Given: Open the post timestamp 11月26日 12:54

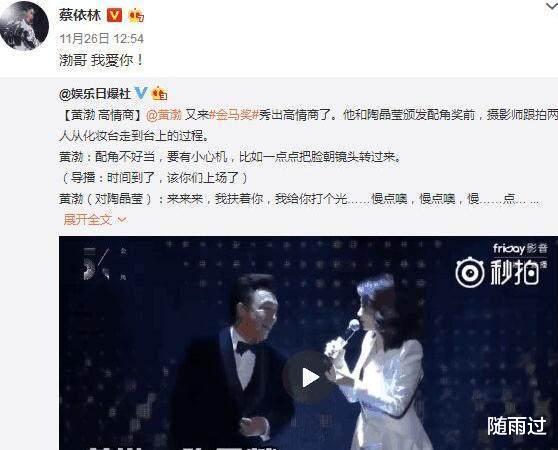Looking at the screenshot, I should [101, 38].
